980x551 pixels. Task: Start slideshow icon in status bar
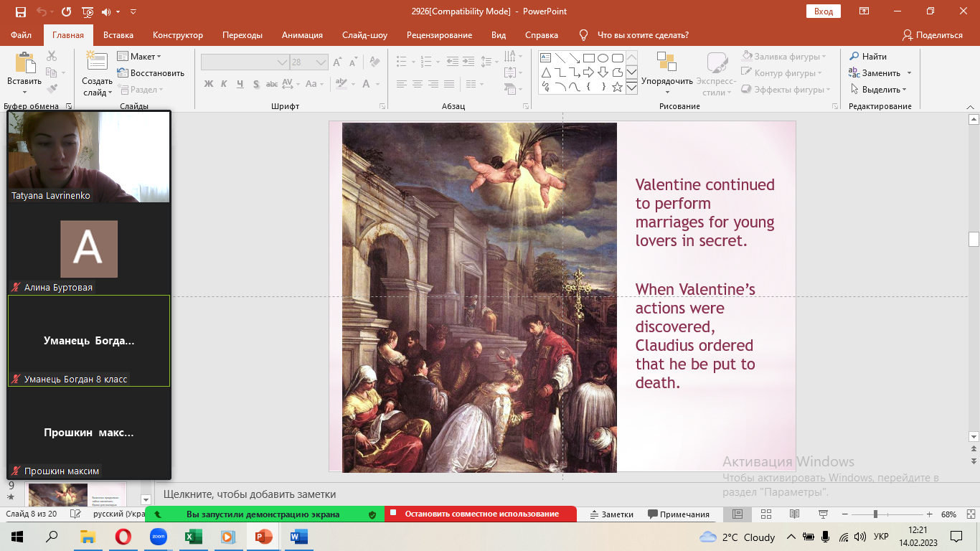click(x=823, y=514)
